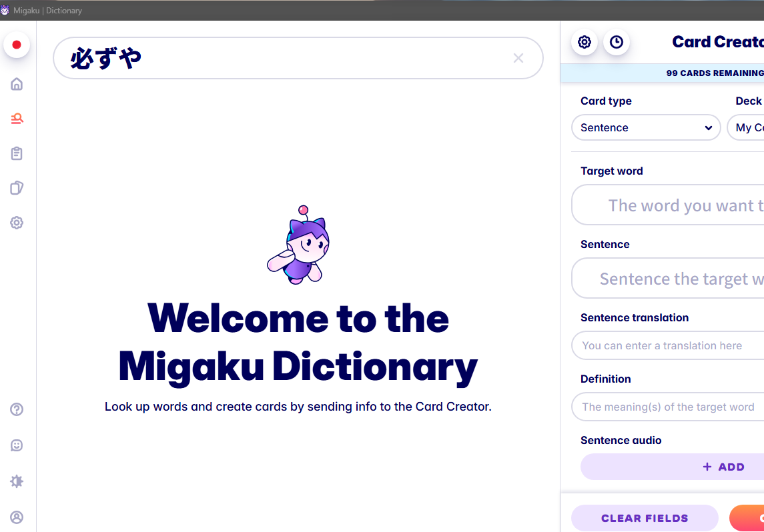Viewport: 764px width, 532px height.
Task: Open the Deck dropdown
Action: click(745, 127)
